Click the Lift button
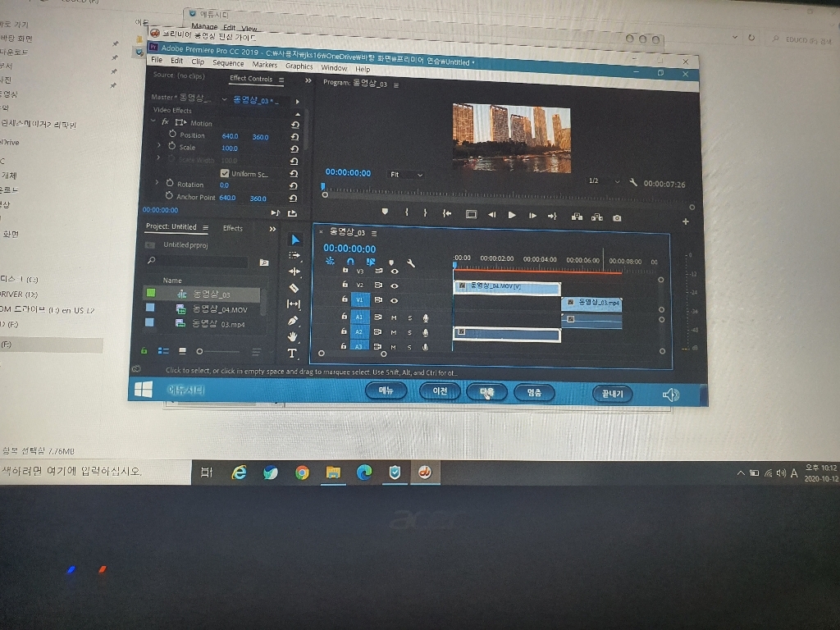 coord(577,217)
